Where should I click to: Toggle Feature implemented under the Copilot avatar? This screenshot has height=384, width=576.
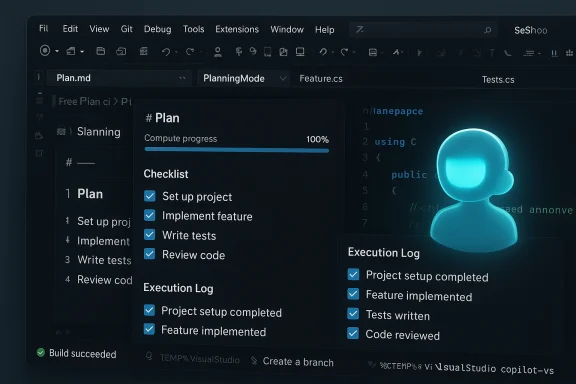(x=353, y=294)
